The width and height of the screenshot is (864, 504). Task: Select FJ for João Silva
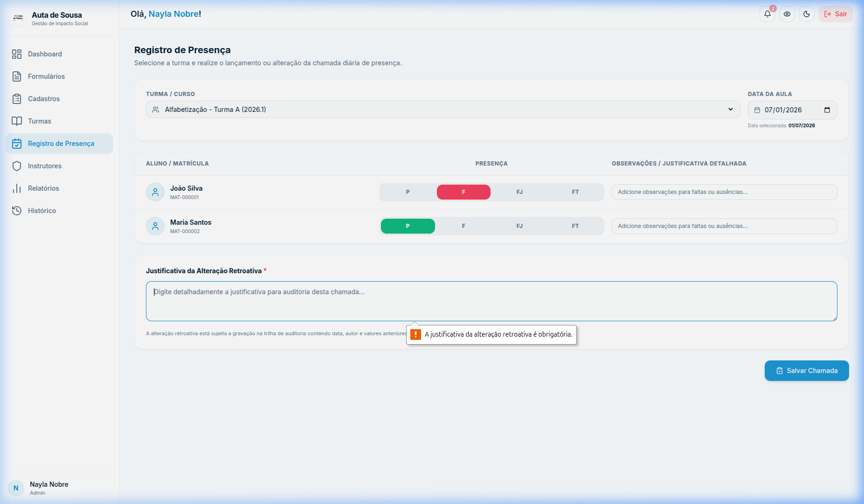tap(519, 192)
